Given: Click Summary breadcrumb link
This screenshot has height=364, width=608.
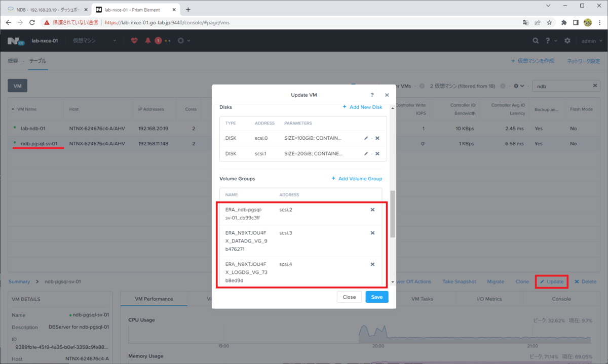Looking at the screenshot, I should click(19, 281).
